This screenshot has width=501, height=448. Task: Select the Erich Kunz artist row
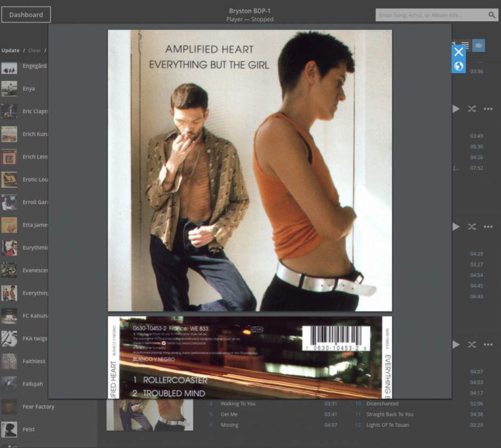tap(25, 134)
